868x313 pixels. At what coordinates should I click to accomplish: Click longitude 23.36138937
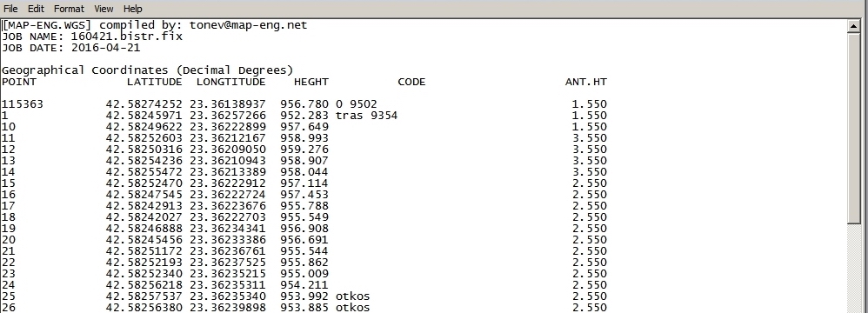[228, 104]
